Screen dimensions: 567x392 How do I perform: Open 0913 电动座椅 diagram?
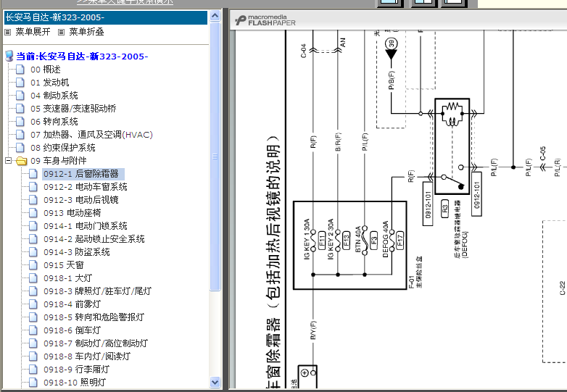[x=73, y=213]
